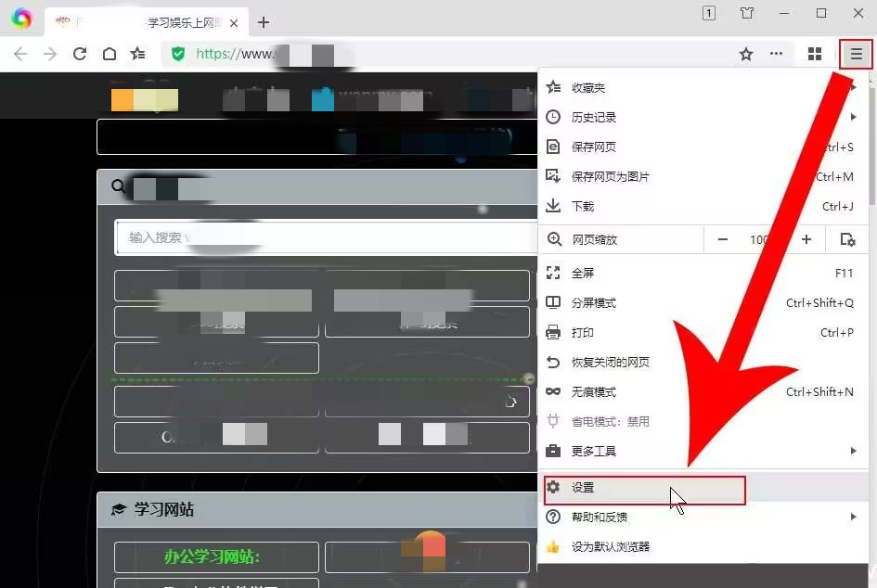Screen dimensions: 877x588
Task: Click the 输入搜索 search input field
Action: pos(327,237)
